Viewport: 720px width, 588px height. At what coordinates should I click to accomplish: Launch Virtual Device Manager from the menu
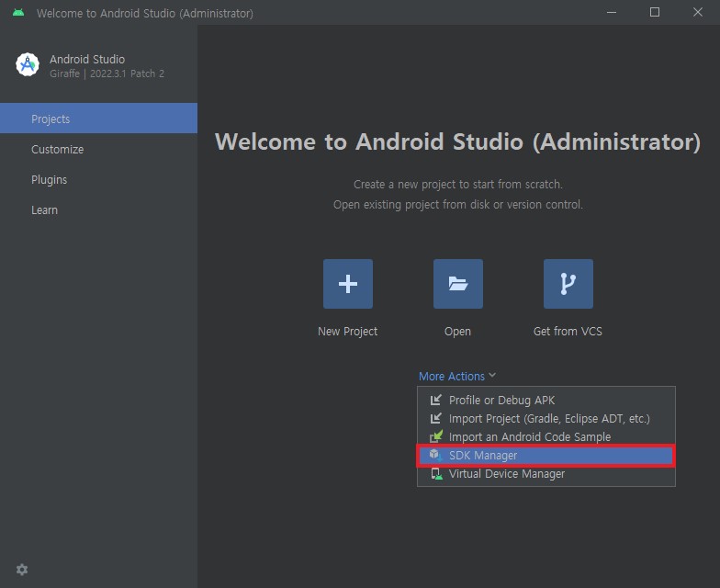click(x=546, y=474)
